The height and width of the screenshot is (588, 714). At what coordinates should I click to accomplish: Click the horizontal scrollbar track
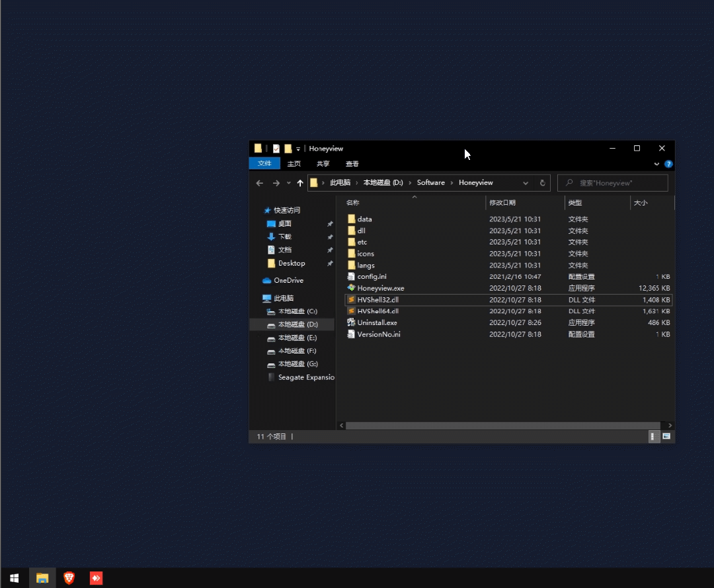coord(502,425)
